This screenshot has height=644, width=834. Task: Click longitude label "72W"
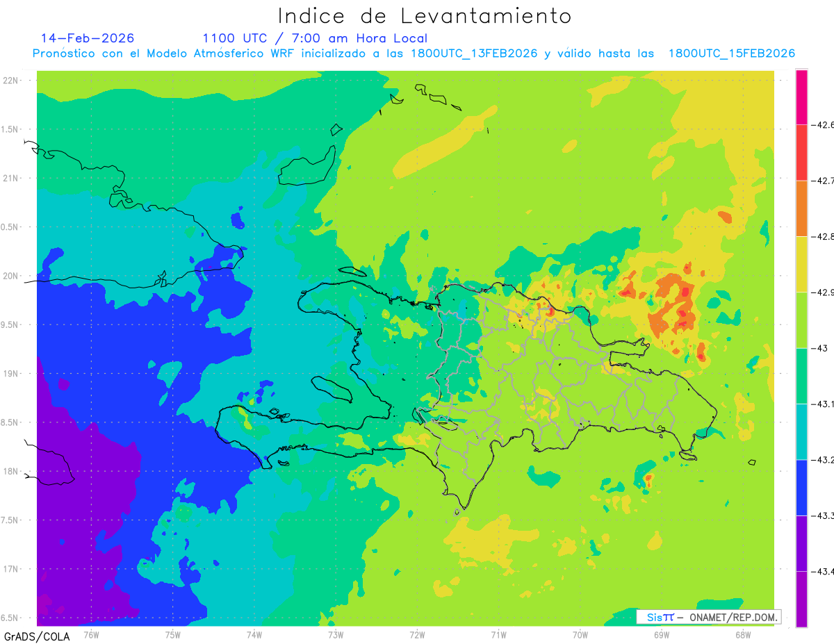(417, 634)
